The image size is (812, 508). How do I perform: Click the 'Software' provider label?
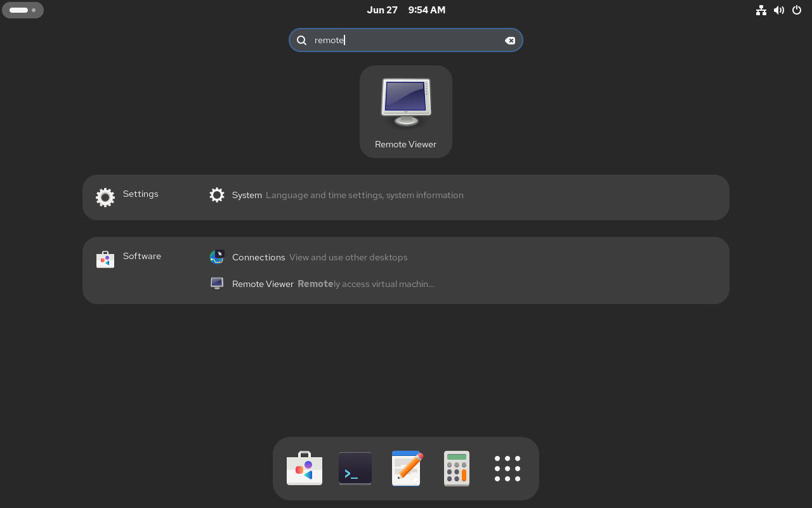[x=142, y=256]
